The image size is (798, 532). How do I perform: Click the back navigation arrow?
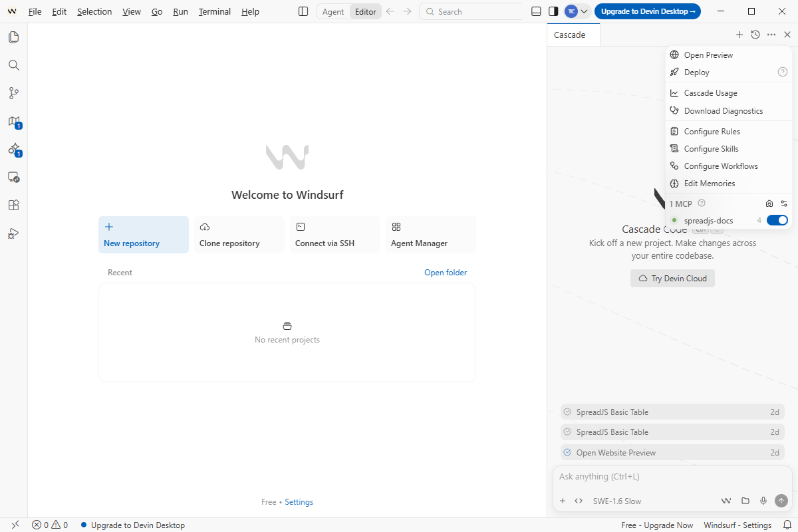[x=390, y=11]
